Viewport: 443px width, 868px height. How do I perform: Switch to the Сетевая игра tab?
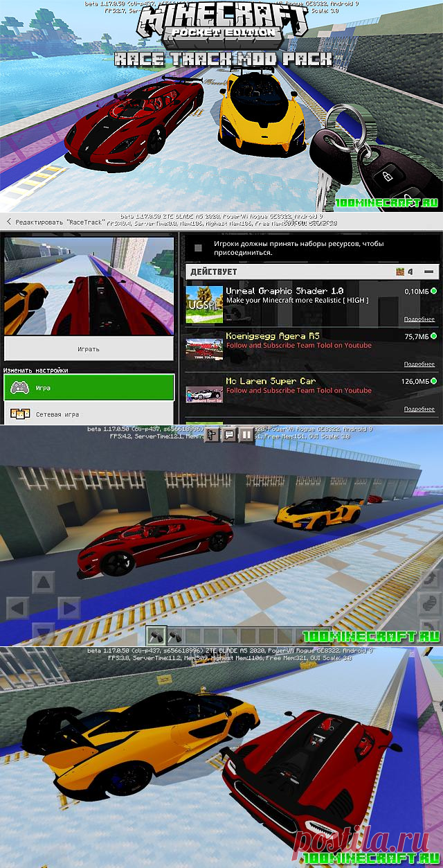tap(89, 414)
